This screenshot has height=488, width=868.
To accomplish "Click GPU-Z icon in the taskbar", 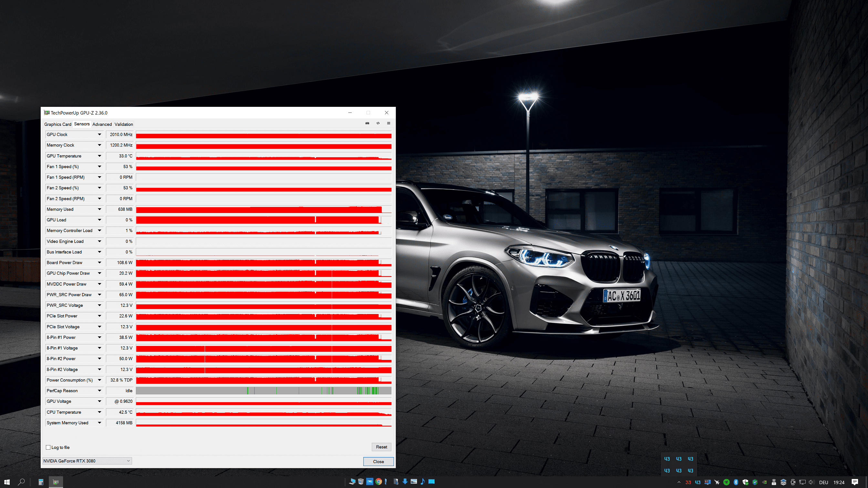I will coord(56,482).
